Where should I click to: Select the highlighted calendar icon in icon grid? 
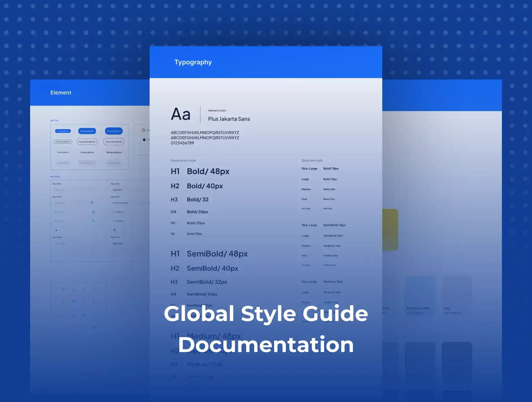click(73, 302)
